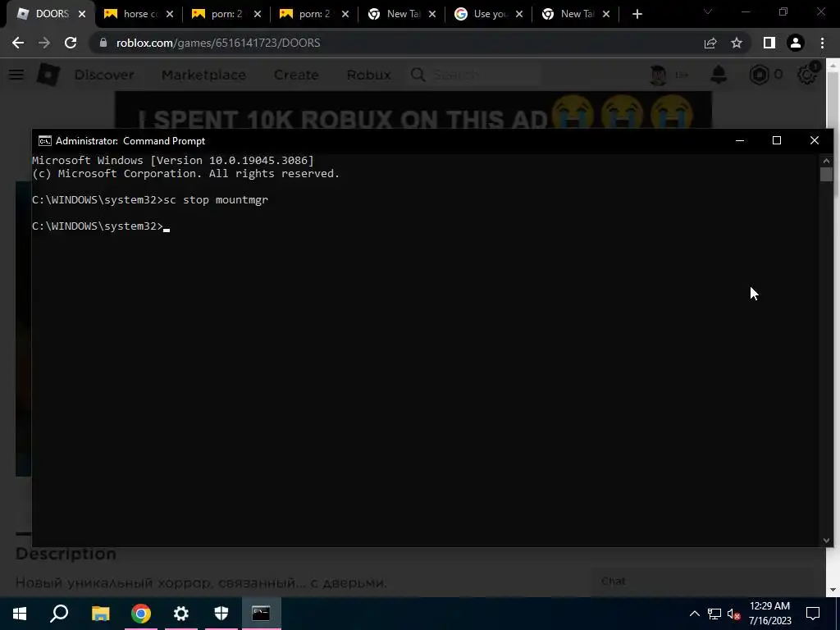840x630 pixels.
Task: Click the Chrome forward arrow button
Action: tap(44, 43)
